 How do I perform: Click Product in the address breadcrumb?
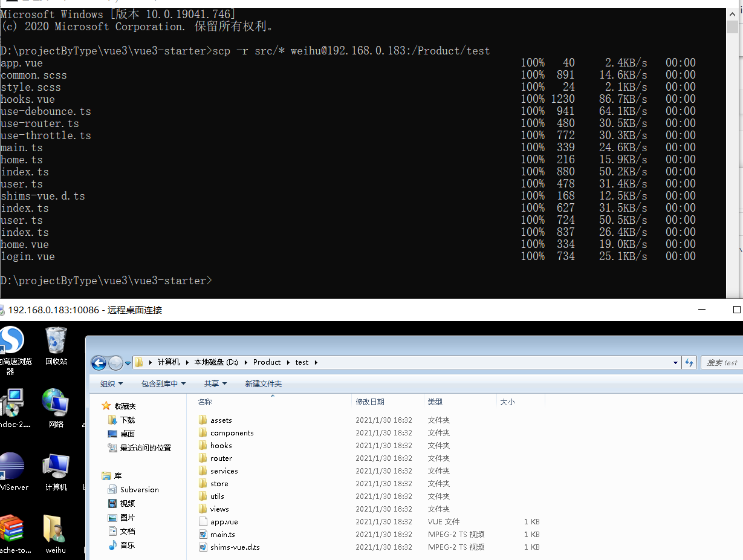click(267, 362)
